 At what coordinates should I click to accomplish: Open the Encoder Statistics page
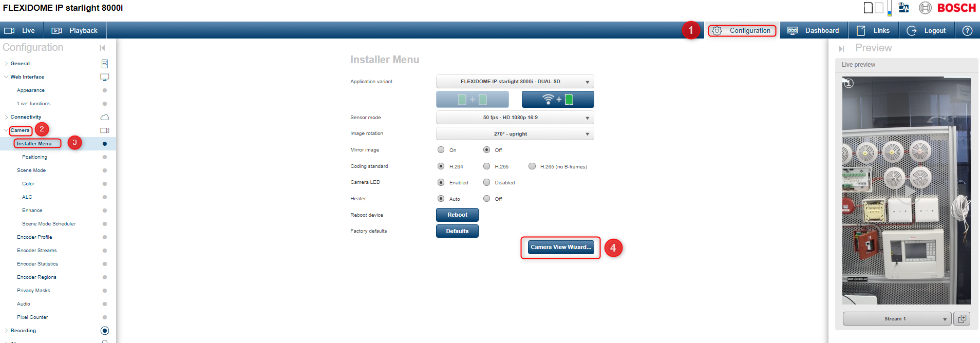pyautogui.click(x=37, y=264)
